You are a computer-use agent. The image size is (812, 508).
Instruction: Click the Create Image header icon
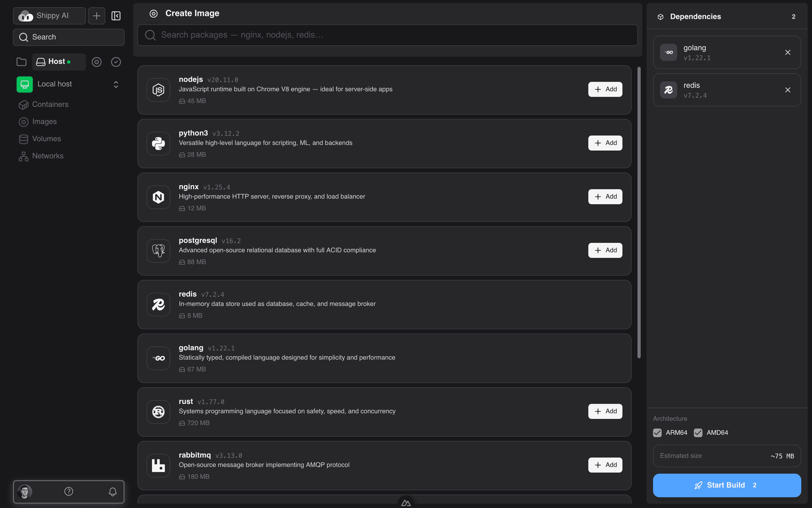click(x=154, y=13)
